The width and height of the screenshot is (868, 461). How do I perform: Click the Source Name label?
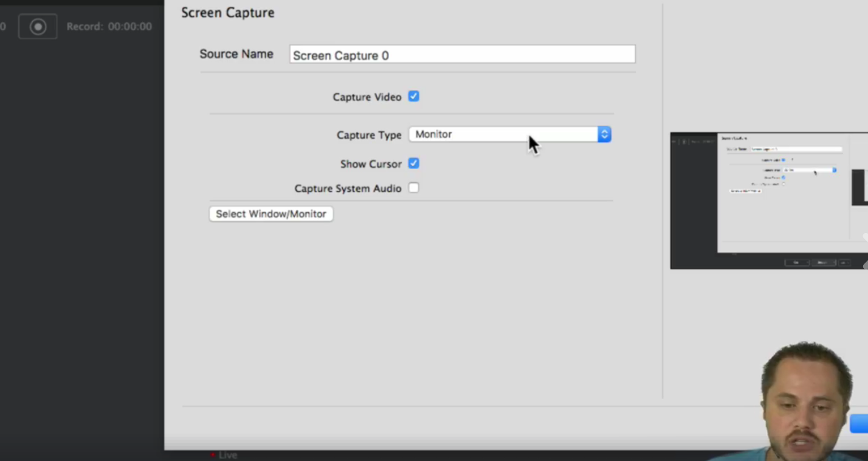point(236,54)
